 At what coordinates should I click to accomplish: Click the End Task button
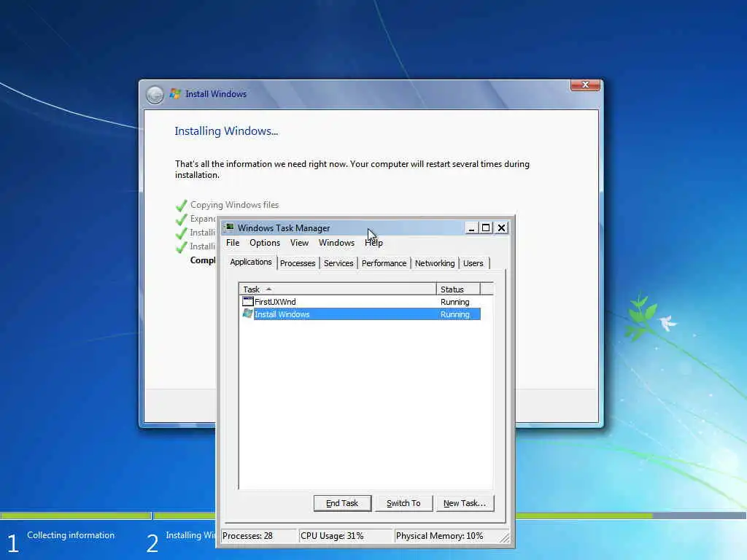pos(342,503)
